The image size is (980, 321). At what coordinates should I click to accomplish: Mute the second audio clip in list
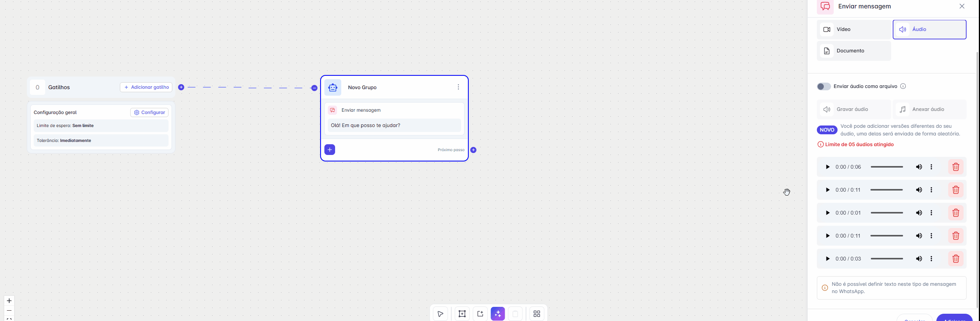[x=919, y=190]
